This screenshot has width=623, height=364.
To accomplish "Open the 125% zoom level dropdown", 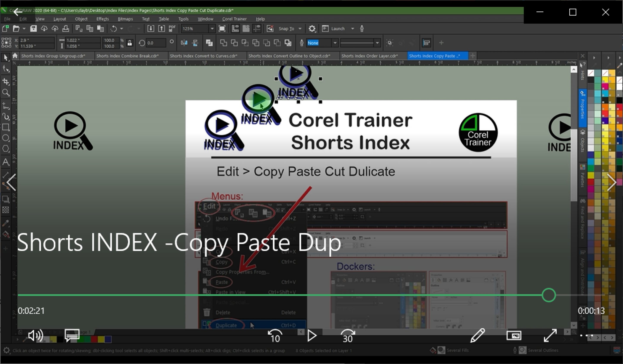I will coord(212,29).
